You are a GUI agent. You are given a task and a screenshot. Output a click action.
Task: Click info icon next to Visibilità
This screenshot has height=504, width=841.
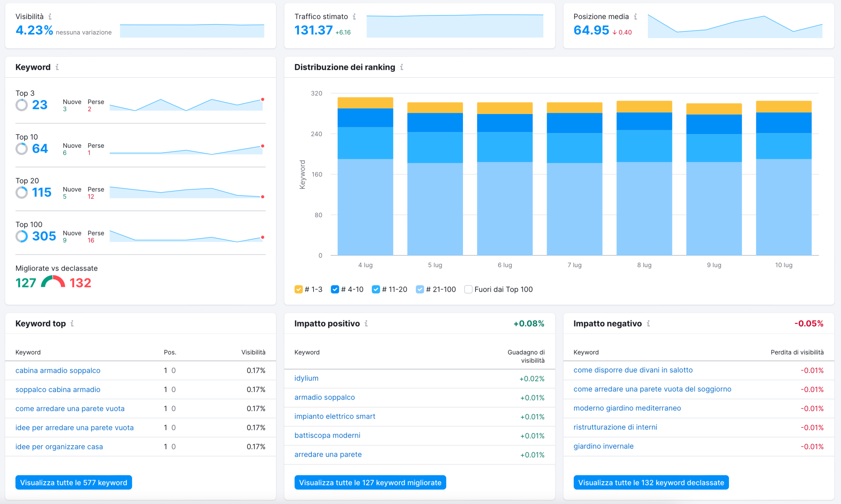(50, 17)
